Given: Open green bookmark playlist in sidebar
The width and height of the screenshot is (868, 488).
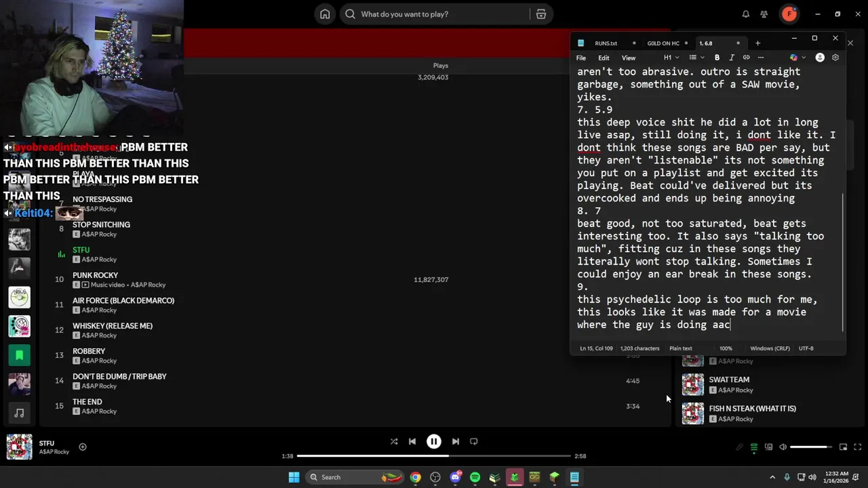Looking at the screenshot, I should (19, 354).
